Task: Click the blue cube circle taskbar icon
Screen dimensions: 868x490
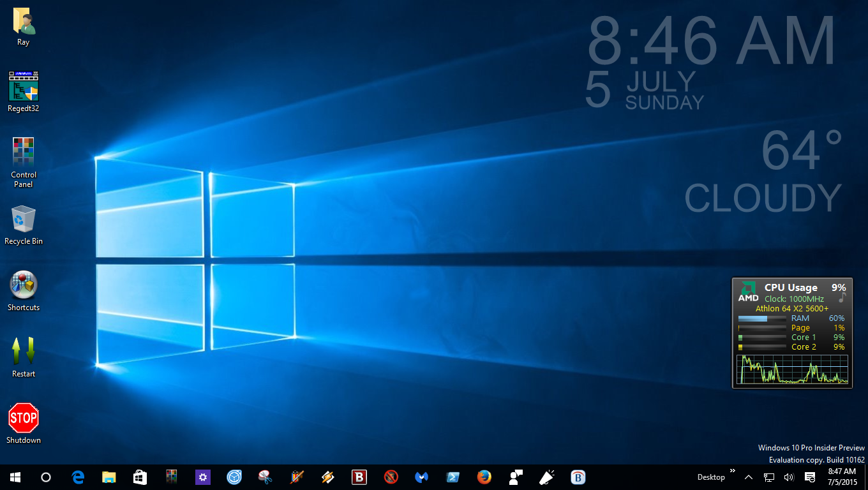Action: (x=234, y=477)
